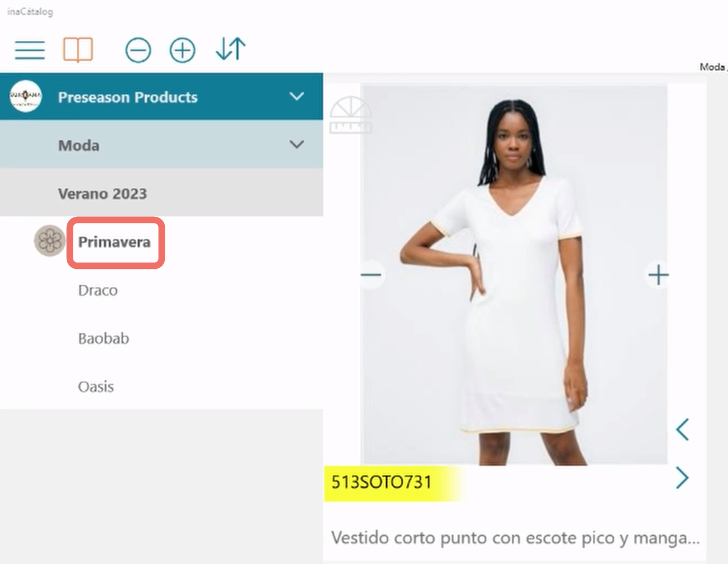
Task: Collapse the Moda section chevron
Action: pyautogui.click(x=297, y=145)
